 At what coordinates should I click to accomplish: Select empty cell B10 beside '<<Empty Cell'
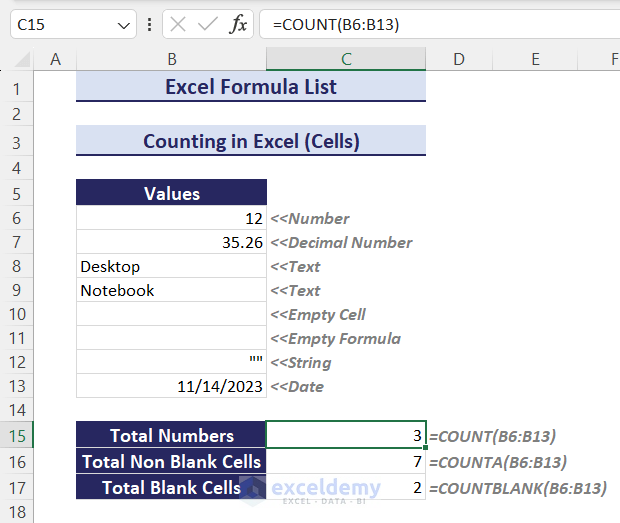pyautogui.click(x=171, y=314)
